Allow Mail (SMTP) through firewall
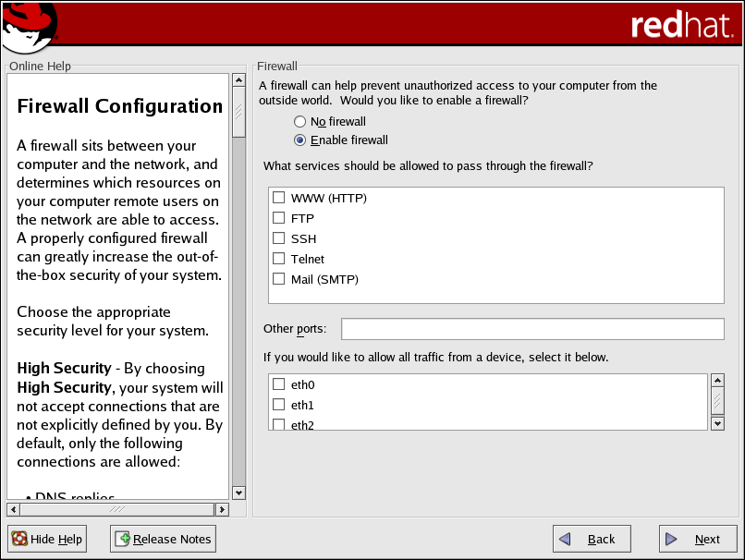Image resolution: width=745 pixels, height=560 pixels. (278, 279)
